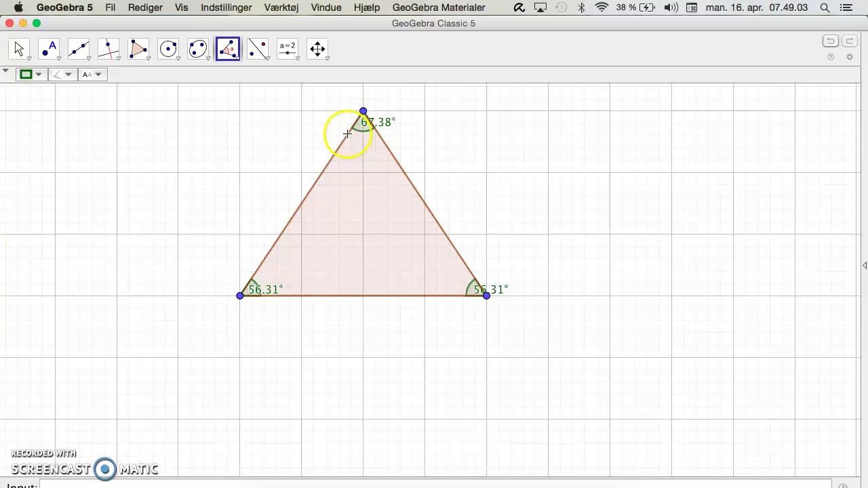Open the Vindue menu
The image size is (868, 488).
(x=326, y=7)
